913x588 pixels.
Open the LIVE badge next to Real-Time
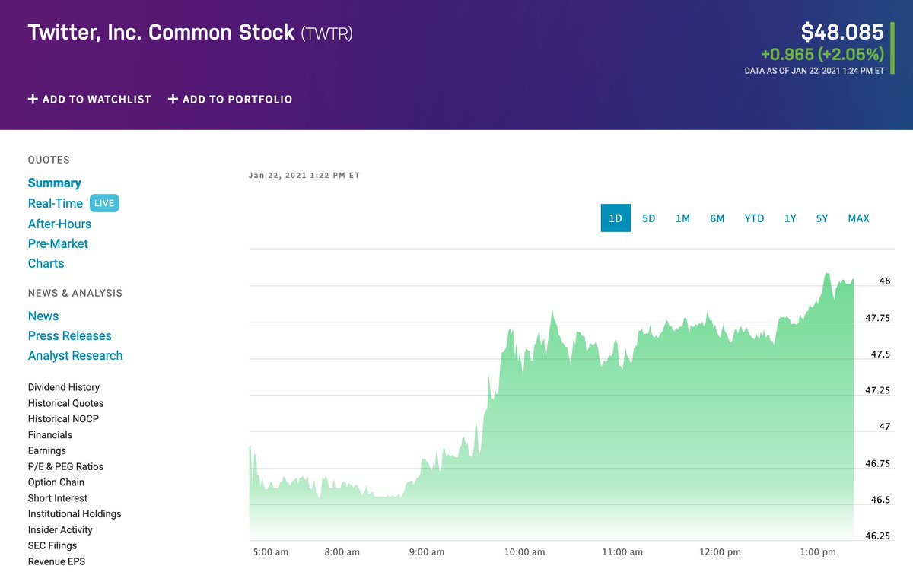[104, 203]
